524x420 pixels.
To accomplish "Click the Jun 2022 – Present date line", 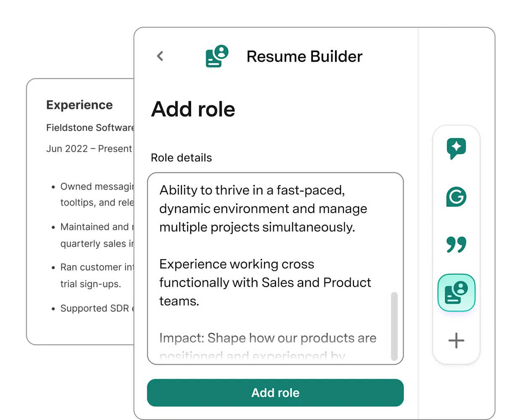I will (x=89, y=149).
